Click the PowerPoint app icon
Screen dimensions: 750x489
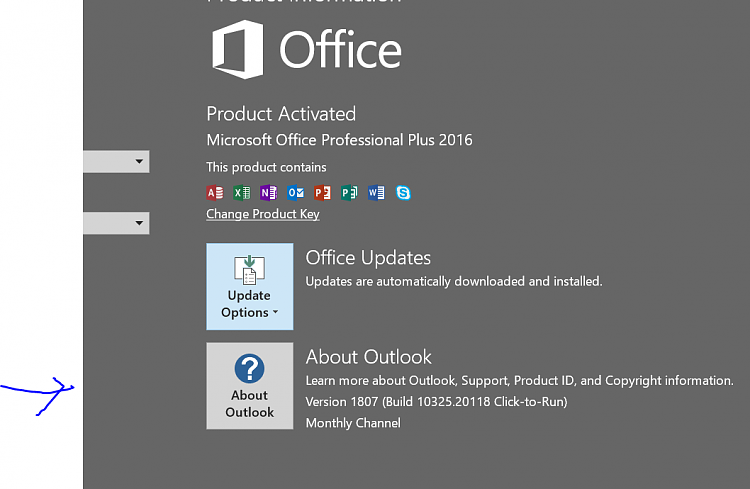point(322,192)
